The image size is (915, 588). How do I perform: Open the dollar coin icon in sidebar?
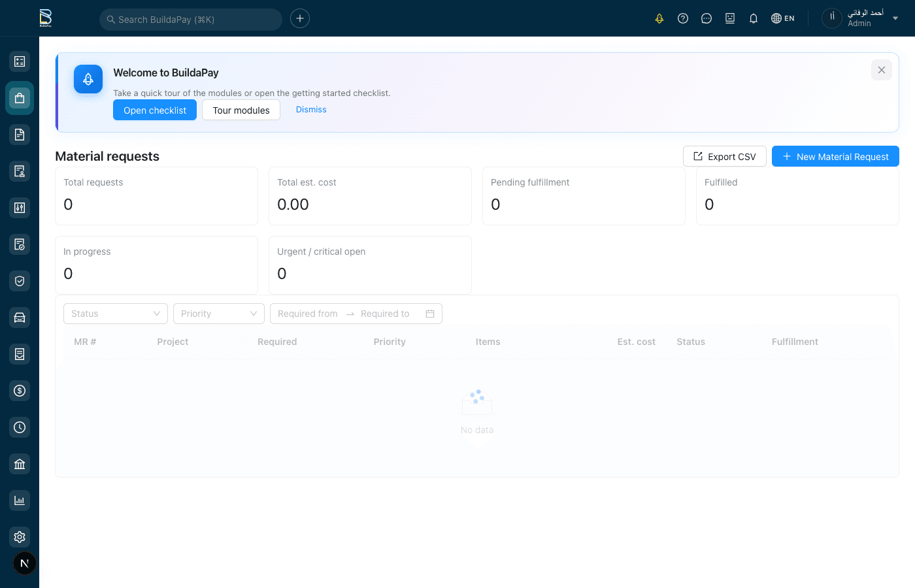[x=20, y=391]
